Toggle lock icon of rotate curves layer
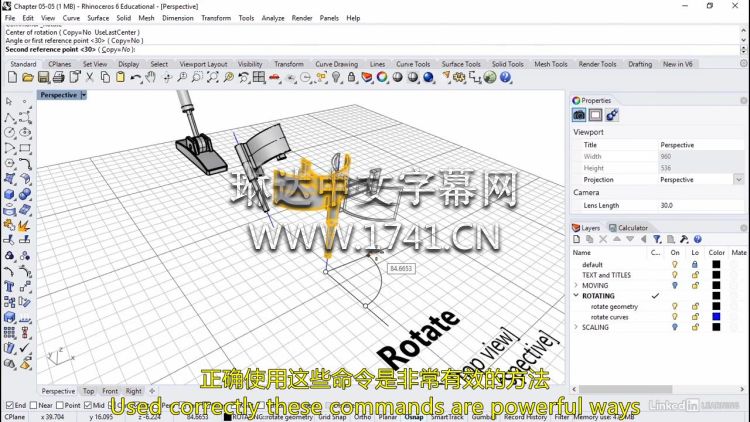 click(x=695, y=317)
